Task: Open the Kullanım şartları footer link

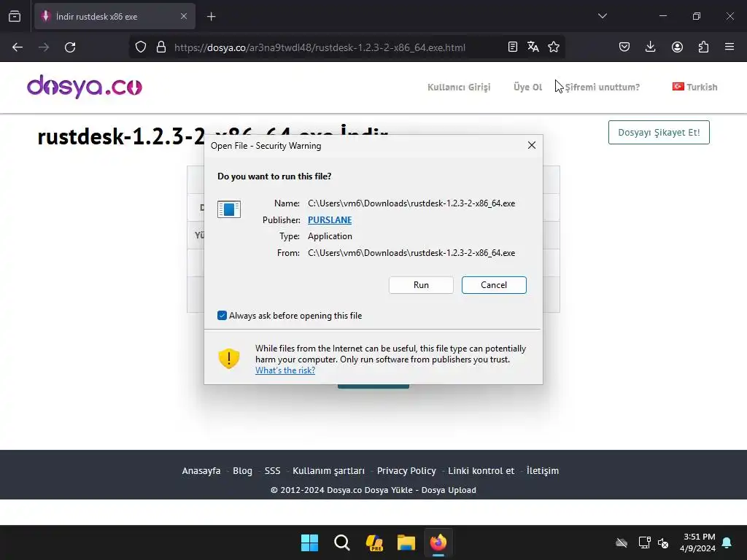Action: (x=328, y=470)
